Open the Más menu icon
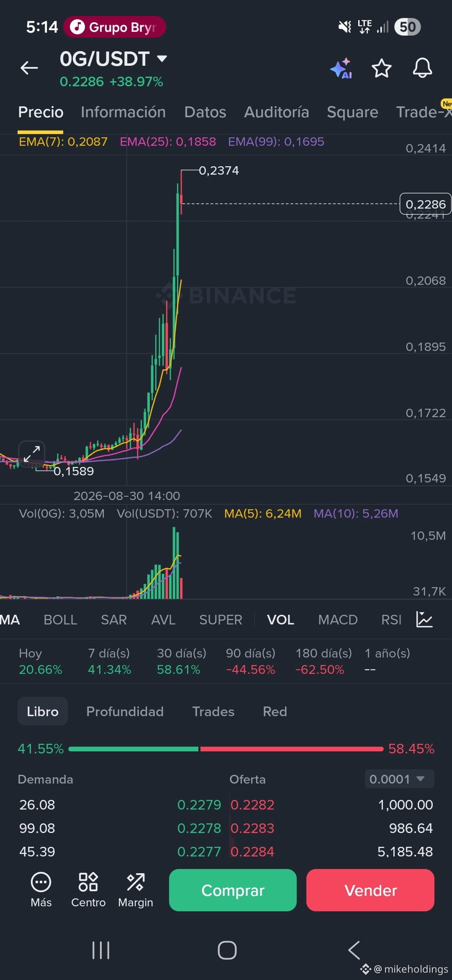 (41, 890)
